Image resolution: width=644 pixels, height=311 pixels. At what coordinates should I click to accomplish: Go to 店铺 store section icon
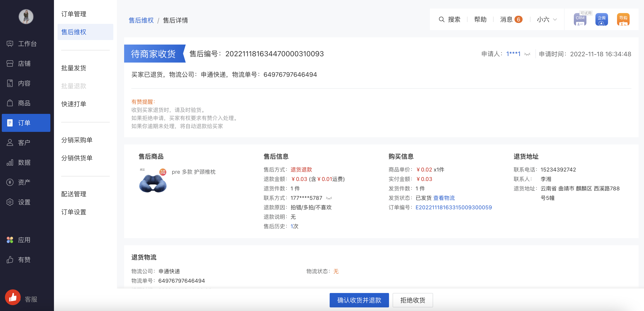10,63
